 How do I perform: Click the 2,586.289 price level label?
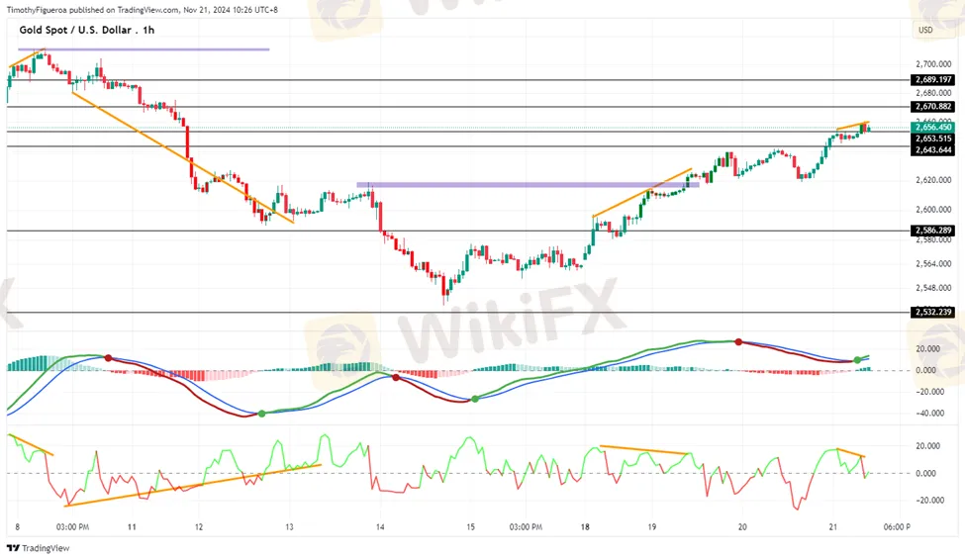click(933, 231)
